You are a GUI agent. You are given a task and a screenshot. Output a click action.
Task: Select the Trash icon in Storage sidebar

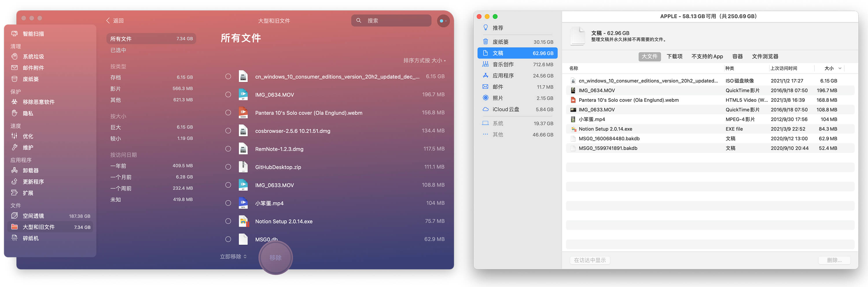(486, 42)
